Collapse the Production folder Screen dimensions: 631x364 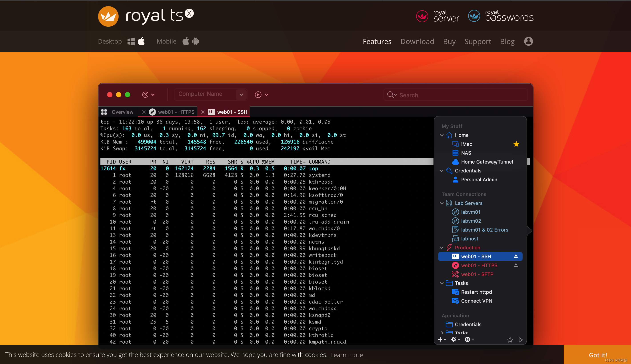pos(441,248)
